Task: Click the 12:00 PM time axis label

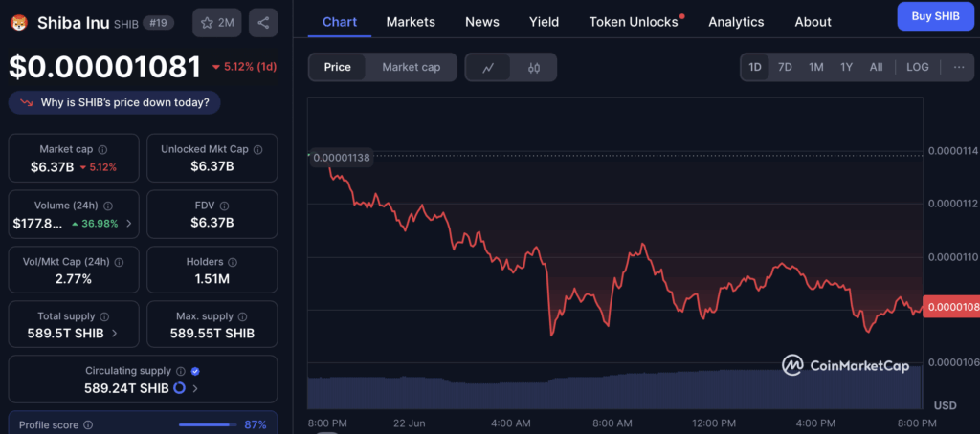Action: 714,423
